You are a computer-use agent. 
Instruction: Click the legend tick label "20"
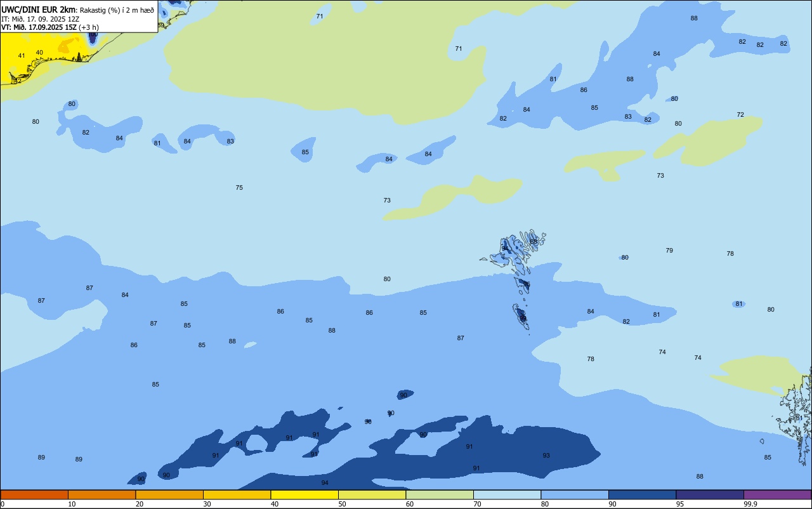click(140, 504)
